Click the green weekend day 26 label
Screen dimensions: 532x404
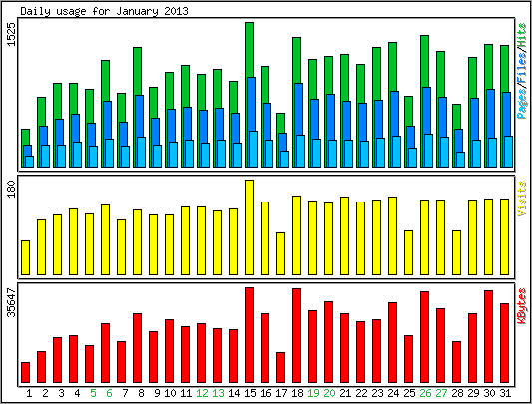point(425,393)
